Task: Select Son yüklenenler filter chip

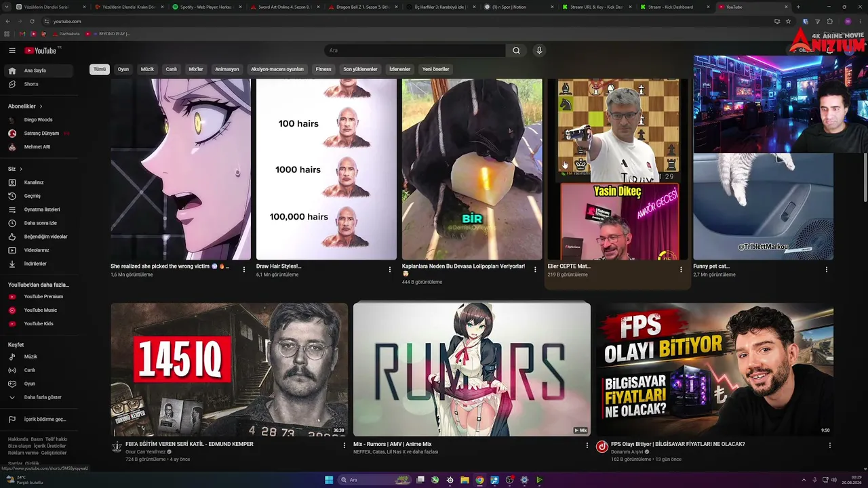Action: click(x=360, y=69)
